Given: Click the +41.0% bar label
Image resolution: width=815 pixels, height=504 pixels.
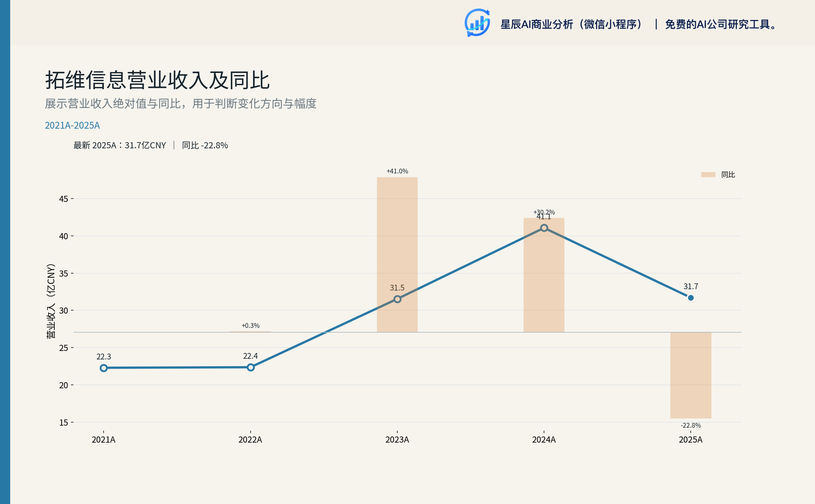Looking at the screenshot, I should 397,171.
